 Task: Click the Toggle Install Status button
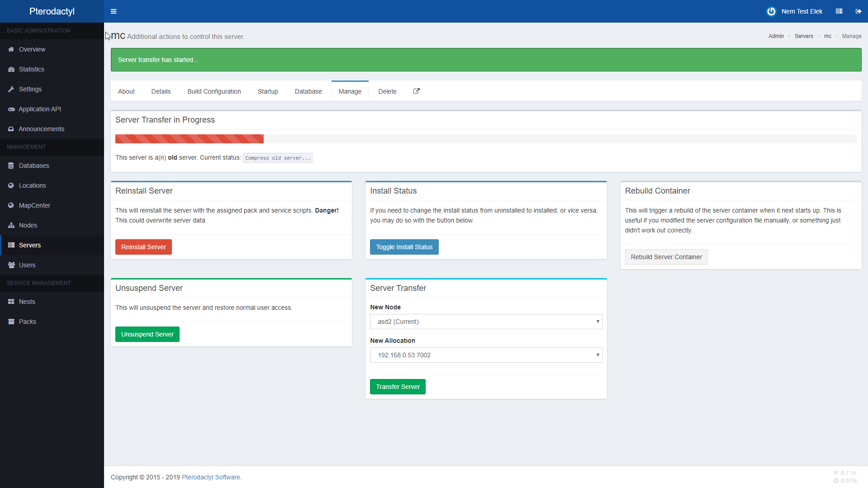click(404, 247)
